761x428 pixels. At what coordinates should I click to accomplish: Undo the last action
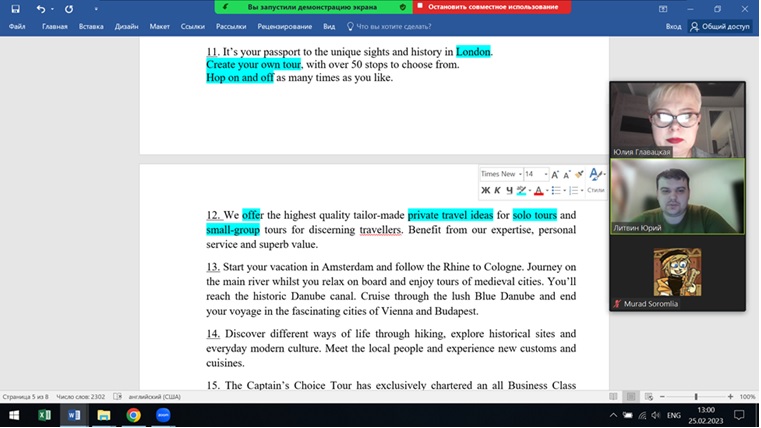[41, 9]
